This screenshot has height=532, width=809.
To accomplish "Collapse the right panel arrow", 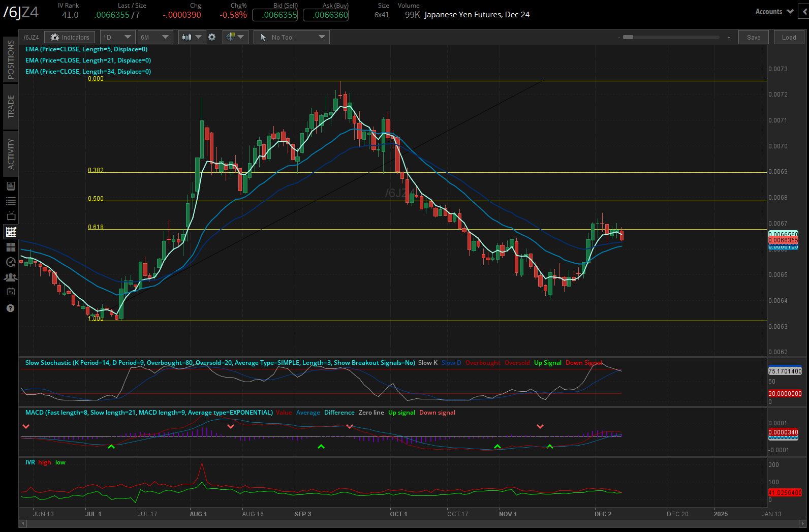I will click(804, 12).
